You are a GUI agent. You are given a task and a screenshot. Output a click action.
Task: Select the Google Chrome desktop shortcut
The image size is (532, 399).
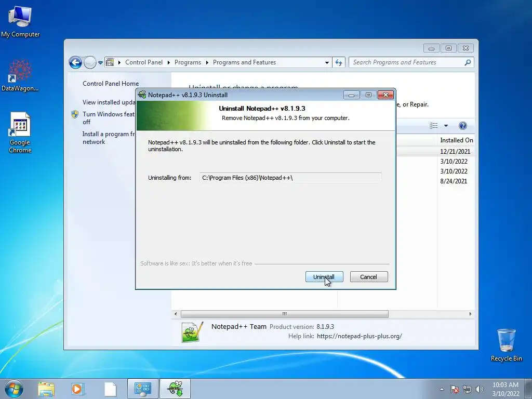tap(20, 132)
